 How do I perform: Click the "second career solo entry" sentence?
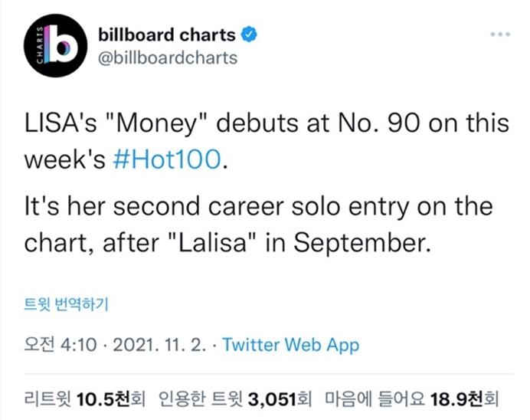[260, 205]
